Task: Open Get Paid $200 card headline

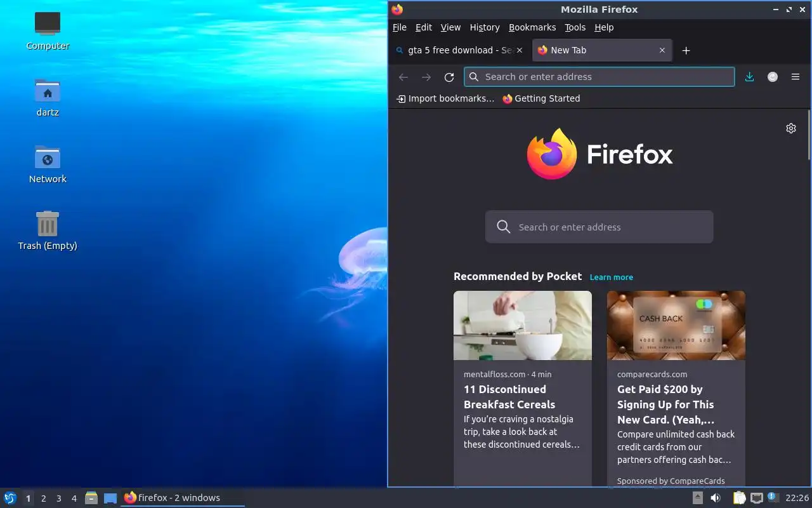Action: [665, 404]
